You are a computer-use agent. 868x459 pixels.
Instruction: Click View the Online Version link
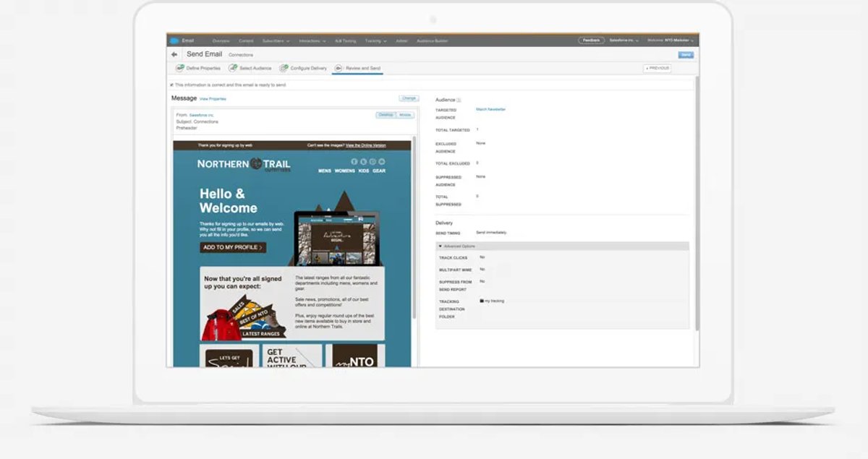click(366, 145)
